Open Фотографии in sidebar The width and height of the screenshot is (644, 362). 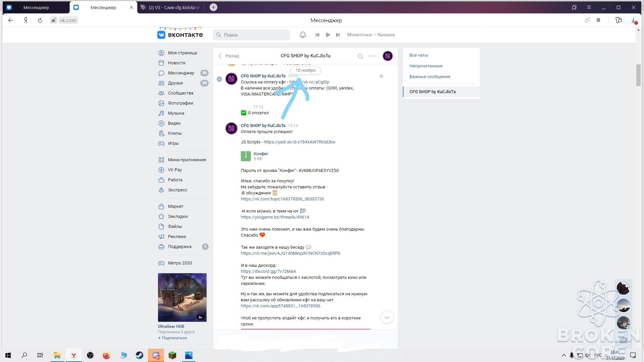(180, 103)
